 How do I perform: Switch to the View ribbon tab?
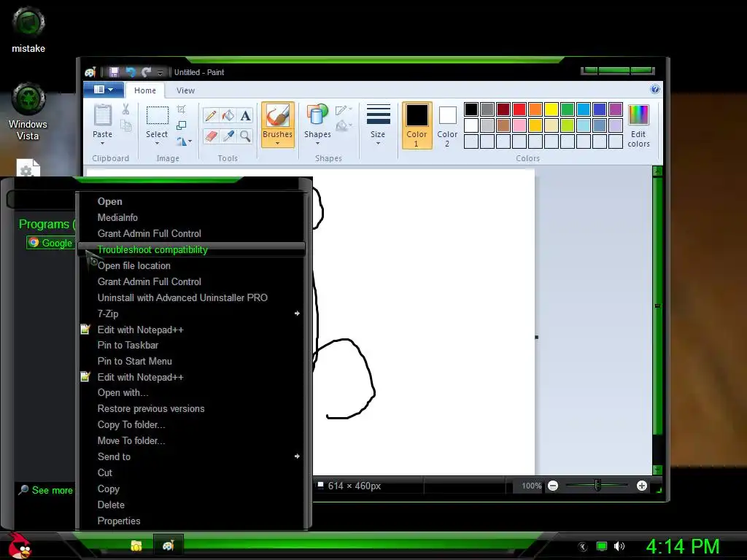point(185,90)
